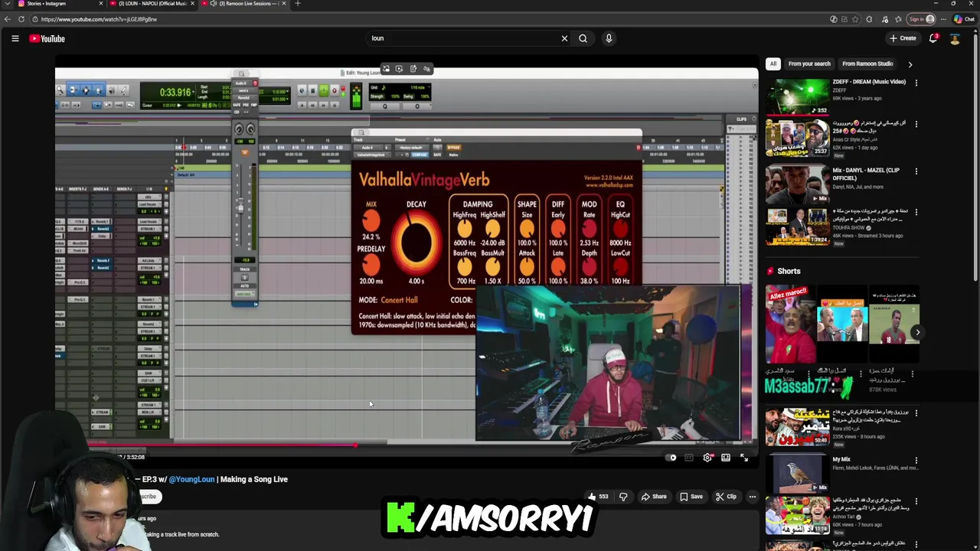Viewport: 980px width, 551px height.
Task: Click the My Mix title text
Action: [841, 460]
